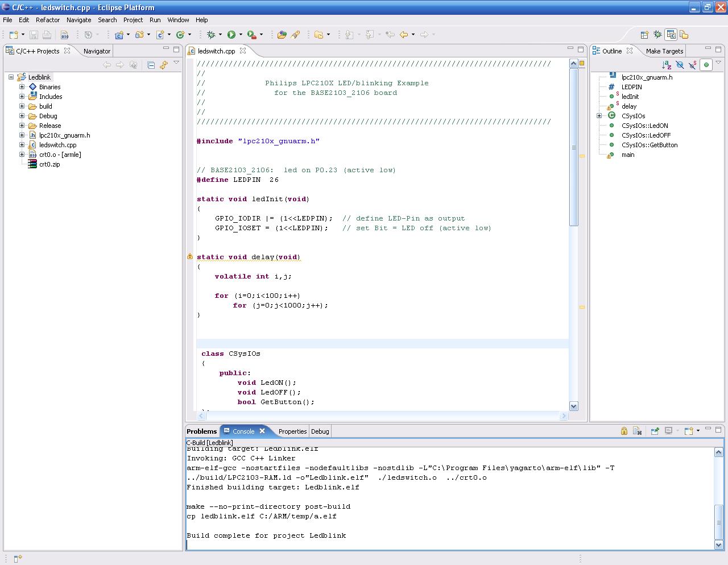728x565 pixels.
Task: Expand the CSysIOs class in Outline
Action: point(599,116)
